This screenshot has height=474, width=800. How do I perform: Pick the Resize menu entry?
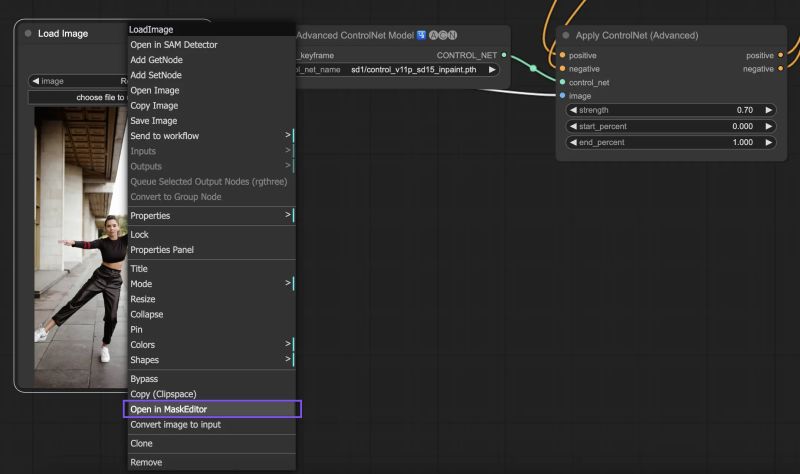[x=211, y=299]
